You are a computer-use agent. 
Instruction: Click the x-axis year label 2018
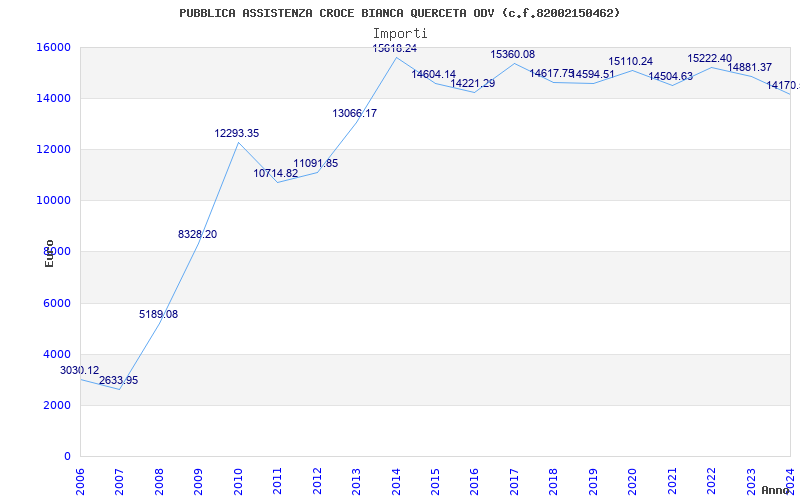(x=554, y=480)
